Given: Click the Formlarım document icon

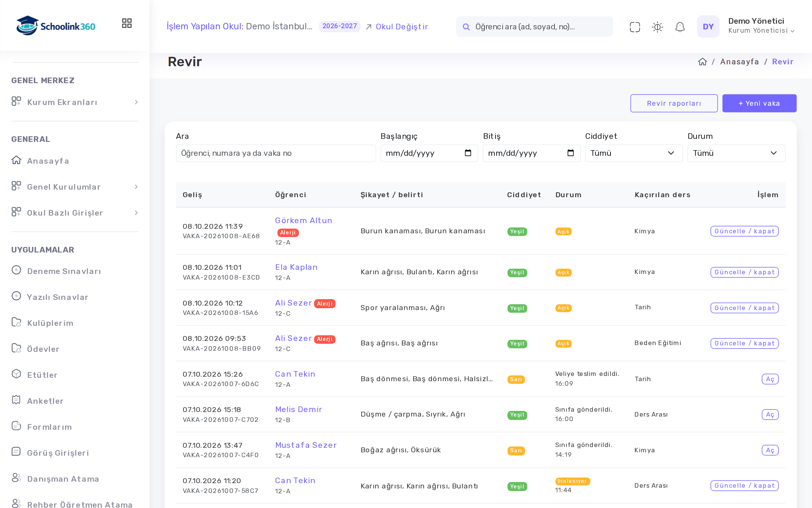Looking at the screenshot, I should click(x=16, y=426).
